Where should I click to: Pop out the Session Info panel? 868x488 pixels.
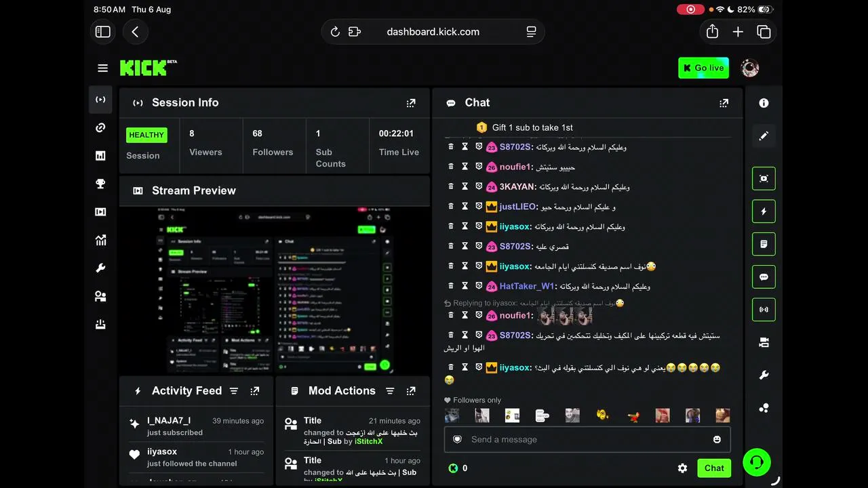coord(411,103)
